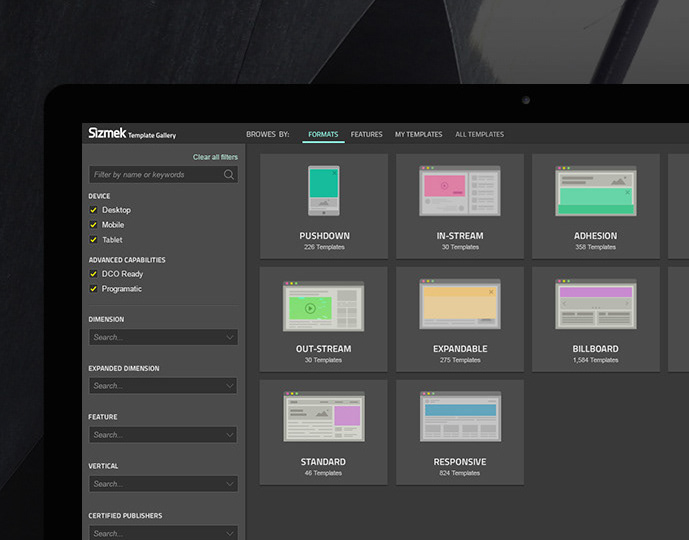Expand the Vertical dropdown arrow
Screen dimensions: 689x540
pyautogui.click(x=230, y=484)
